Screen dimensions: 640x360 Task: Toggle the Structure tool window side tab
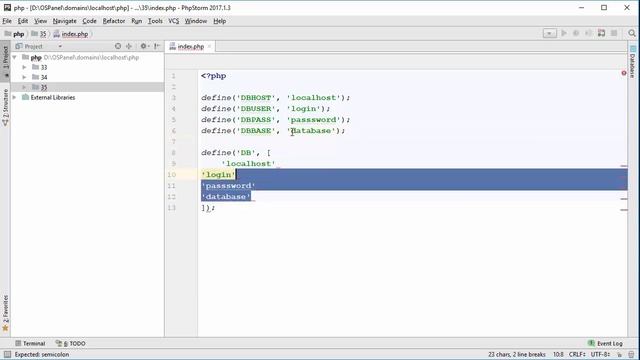5,107
